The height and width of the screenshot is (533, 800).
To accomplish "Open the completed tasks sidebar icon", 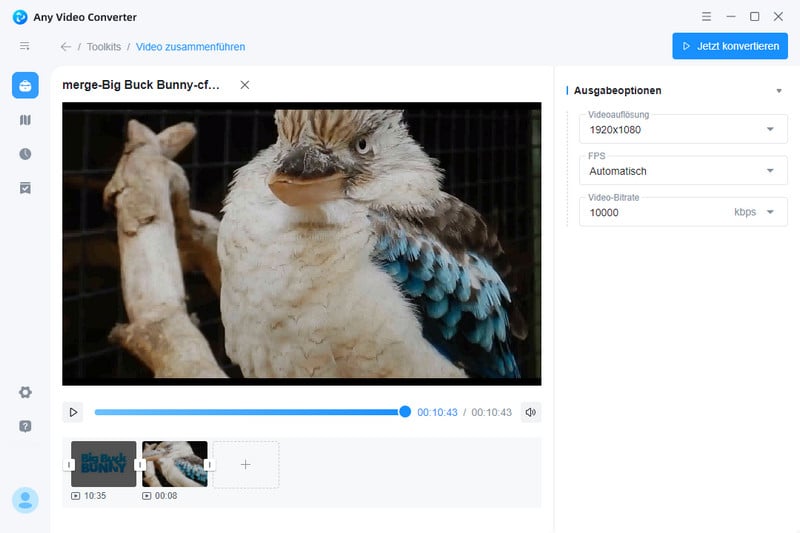I will [x=25, y=188].
